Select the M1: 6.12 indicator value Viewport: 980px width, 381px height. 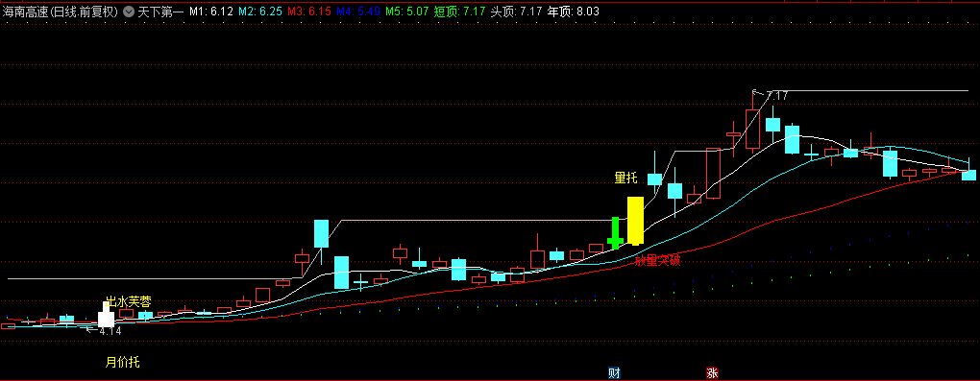211,12
